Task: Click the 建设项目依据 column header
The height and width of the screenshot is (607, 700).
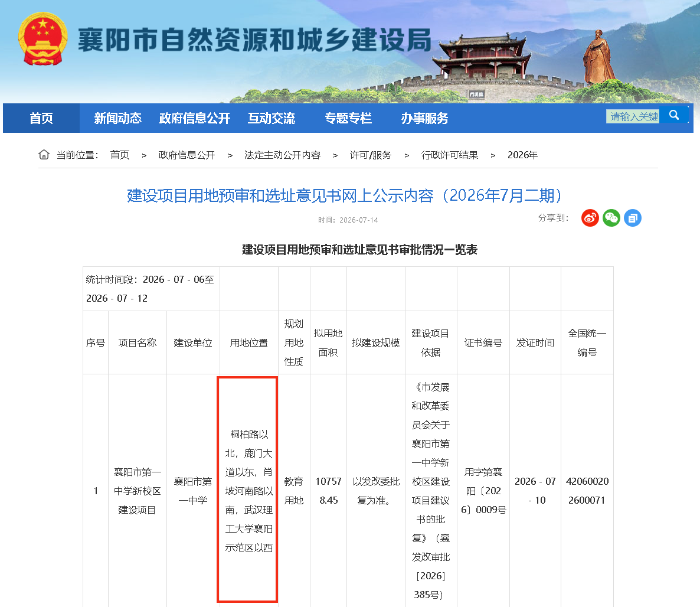Action: (x=431, y=342)
